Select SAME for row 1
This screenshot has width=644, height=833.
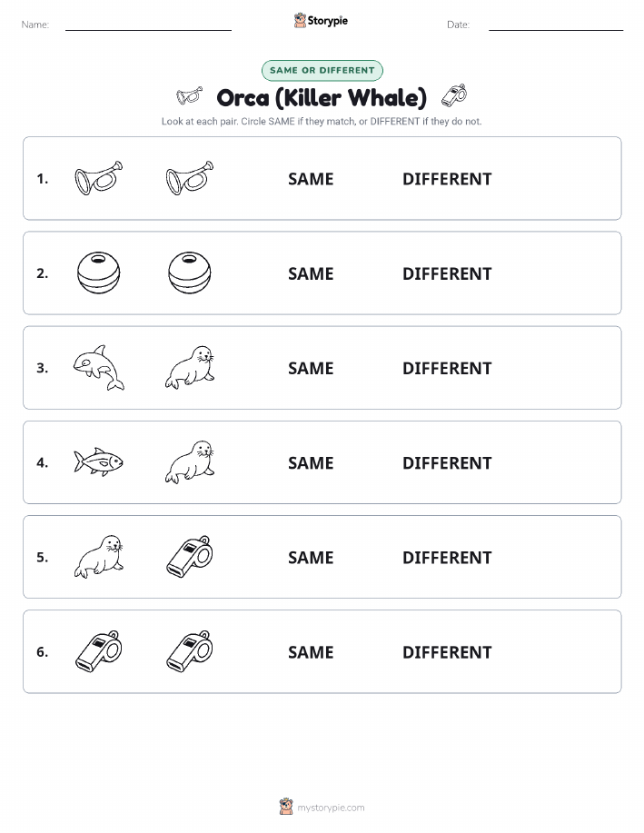tap(311, 179)
